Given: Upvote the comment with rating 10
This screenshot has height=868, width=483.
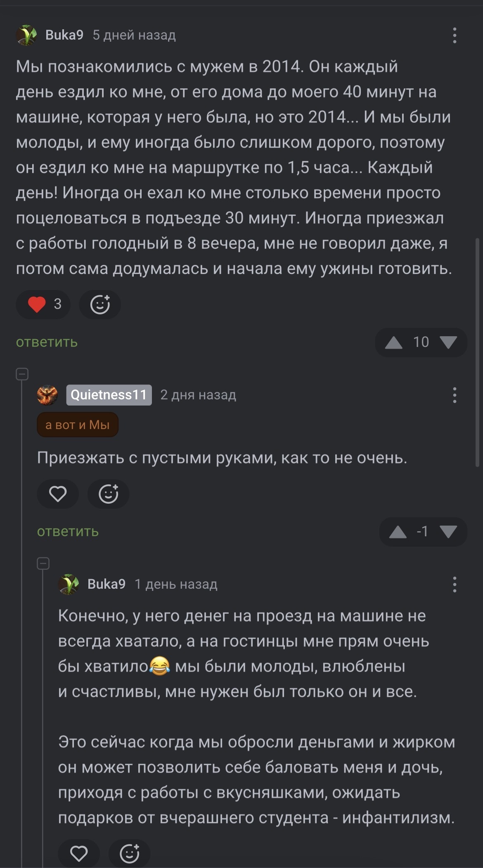Looking at the screenshot, I should [x=393, y=342].
